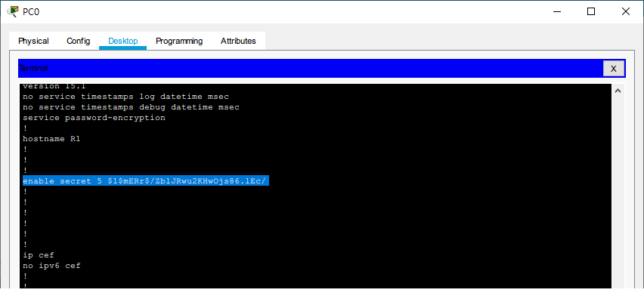Maximize the PC0 window
Image resolution: width=644 pixels, height=302 pixels.
tap(591, 11)
